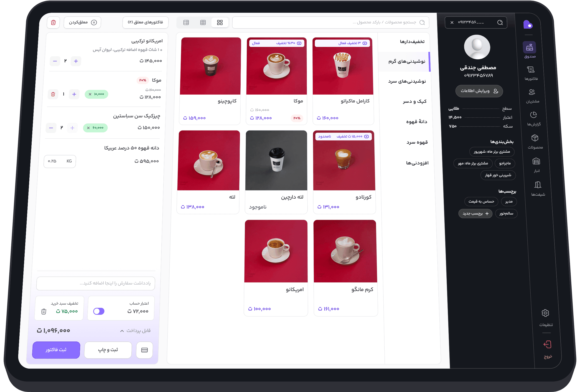Delete cart with top trash icon
Image resolution: width=580 pixels, height=392 pixels.
(53, 23)
